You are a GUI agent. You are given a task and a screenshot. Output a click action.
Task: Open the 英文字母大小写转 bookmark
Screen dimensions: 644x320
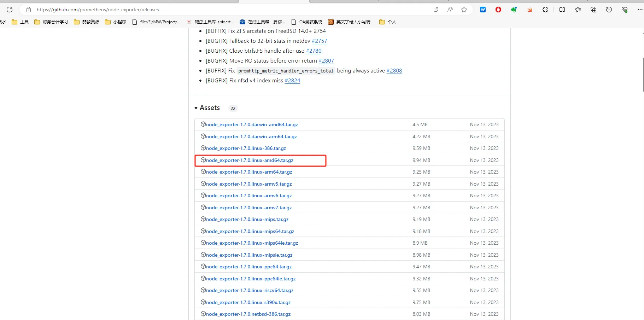(x=351, y=22)
